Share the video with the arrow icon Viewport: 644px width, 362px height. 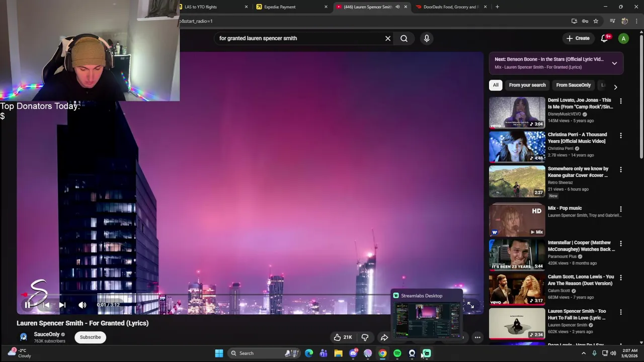pos(384,337)
